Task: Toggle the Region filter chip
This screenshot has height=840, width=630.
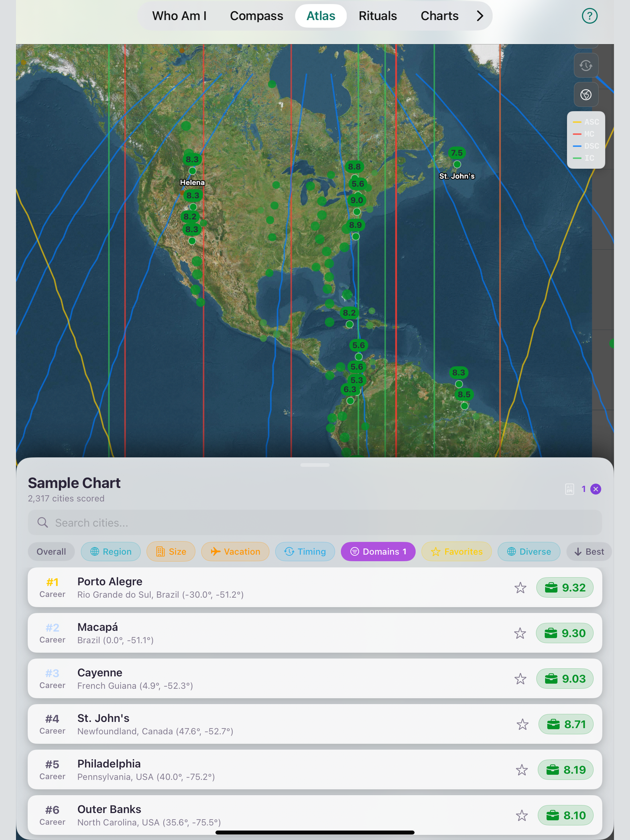Action: point(110,551)
